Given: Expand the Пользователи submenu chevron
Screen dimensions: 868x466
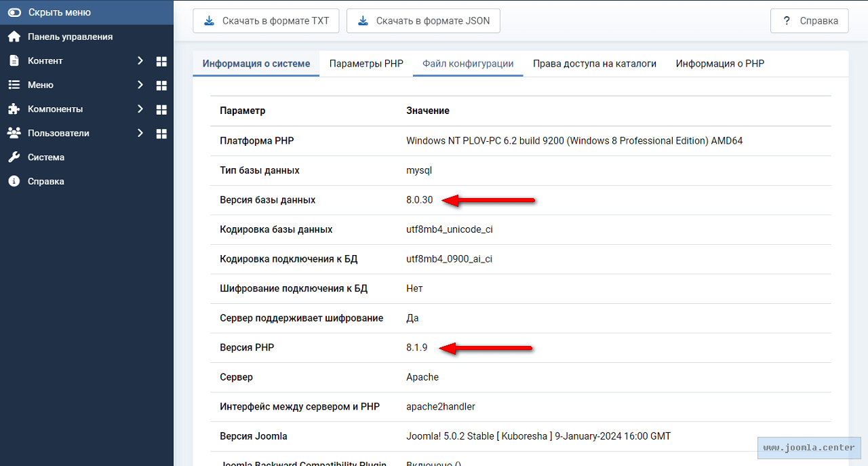Looking at the screenshot, I should point(140,133).
